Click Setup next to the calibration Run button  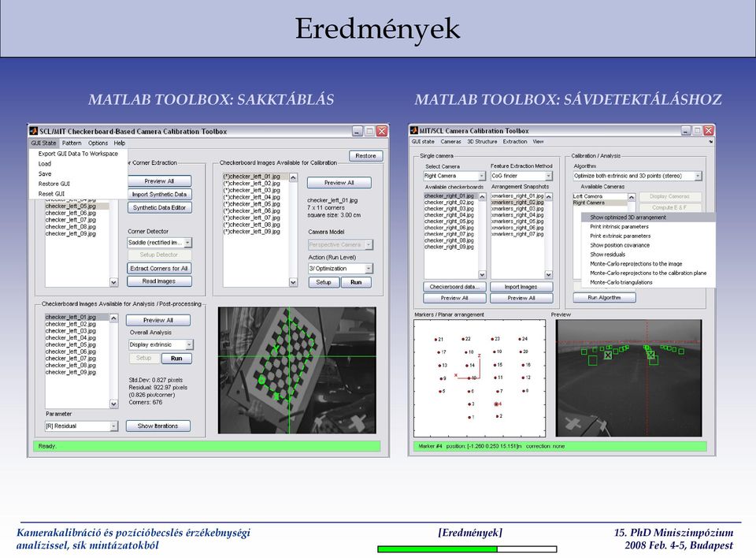point(324,282)
